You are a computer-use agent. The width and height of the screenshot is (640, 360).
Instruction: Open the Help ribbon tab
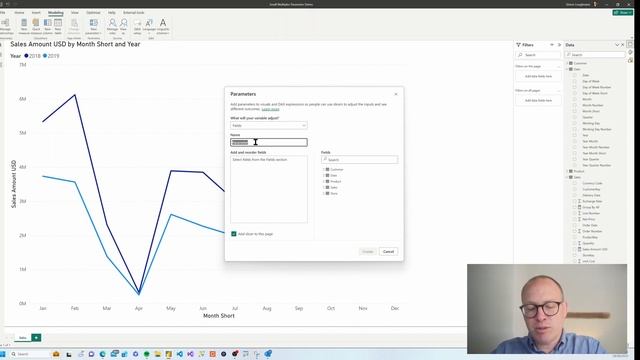(111, 13)
